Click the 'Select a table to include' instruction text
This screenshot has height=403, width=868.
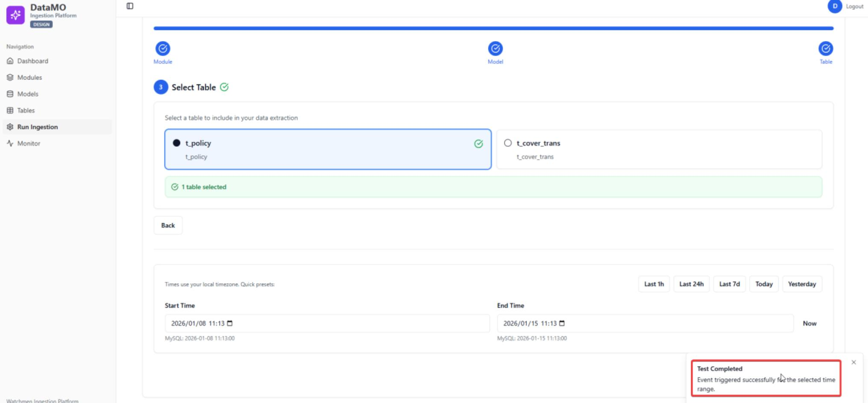tap(231, 118)
